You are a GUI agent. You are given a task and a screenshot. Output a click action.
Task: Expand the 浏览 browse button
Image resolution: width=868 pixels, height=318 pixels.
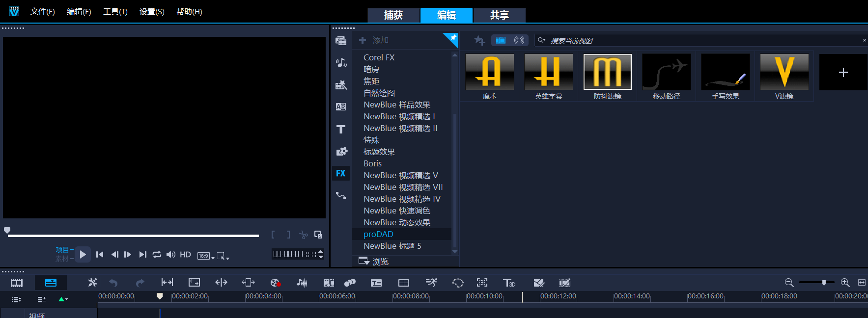pos(373,261)
